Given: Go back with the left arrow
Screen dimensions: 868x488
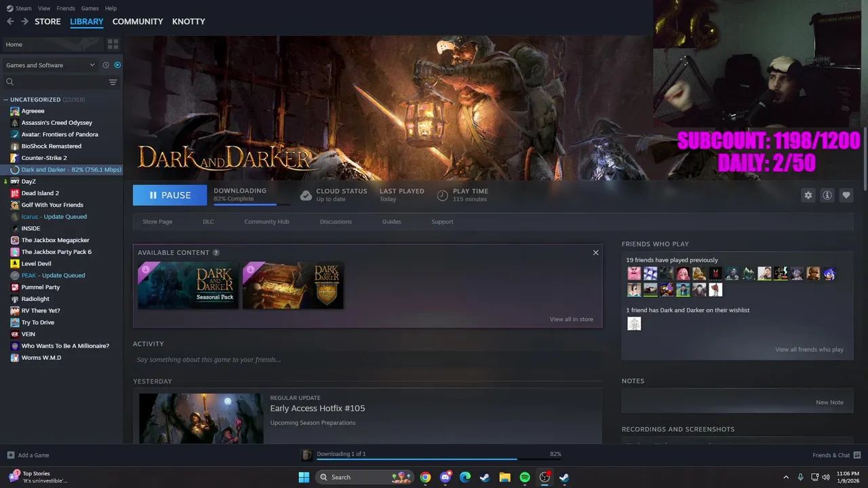Looking at the screenshot, I should [x=10, y=22].
